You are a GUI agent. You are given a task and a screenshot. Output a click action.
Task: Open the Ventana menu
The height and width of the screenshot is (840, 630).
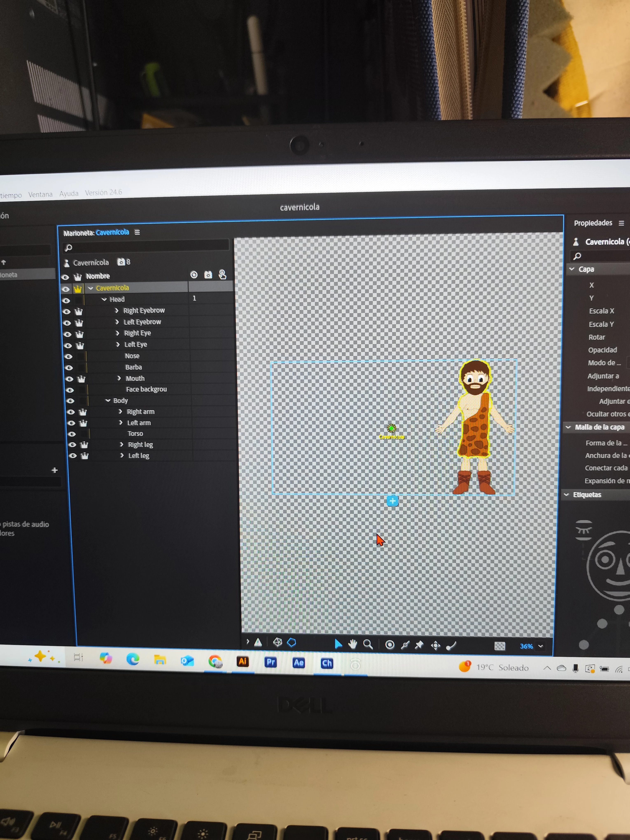pyautogui.click(x=40, y=194)
